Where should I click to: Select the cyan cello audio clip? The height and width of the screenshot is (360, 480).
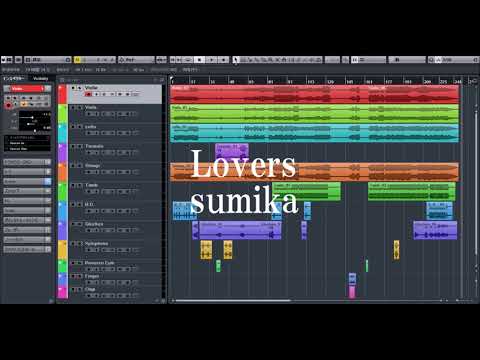(314, 133)
